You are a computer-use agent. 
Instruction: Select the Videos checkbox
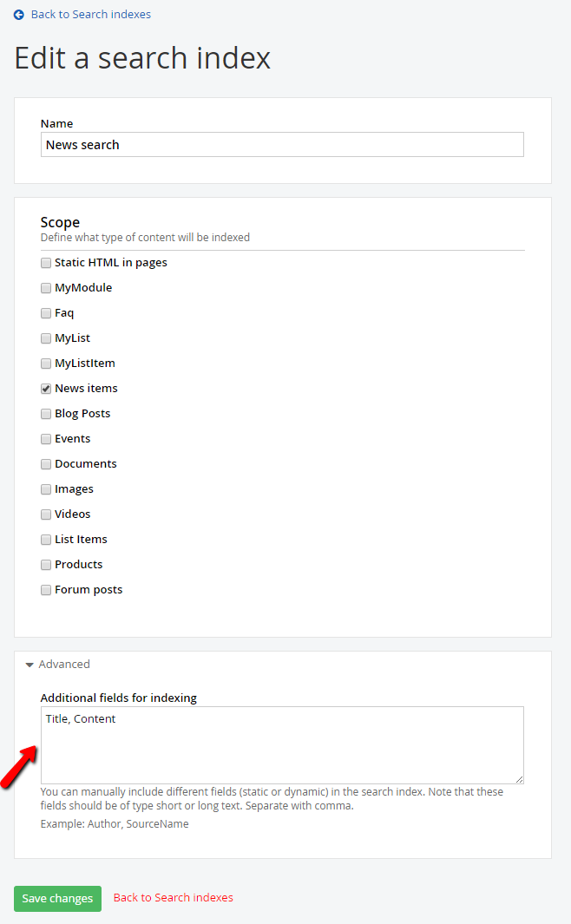click(45, 514)
